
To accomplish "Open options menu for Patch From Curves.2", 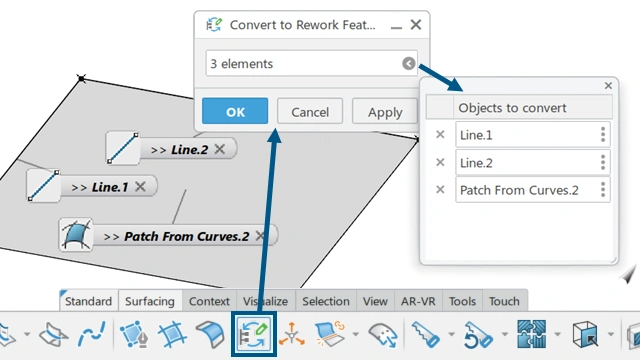I will pos(603,189).
